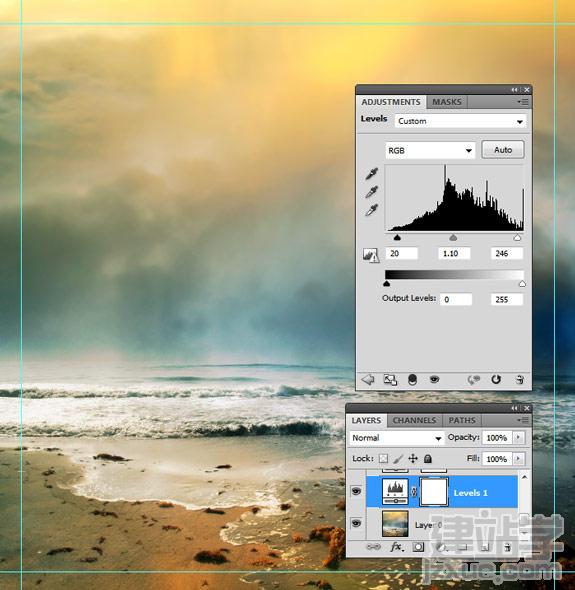
Task: Switch to the Channels tab
Action: 414,420
